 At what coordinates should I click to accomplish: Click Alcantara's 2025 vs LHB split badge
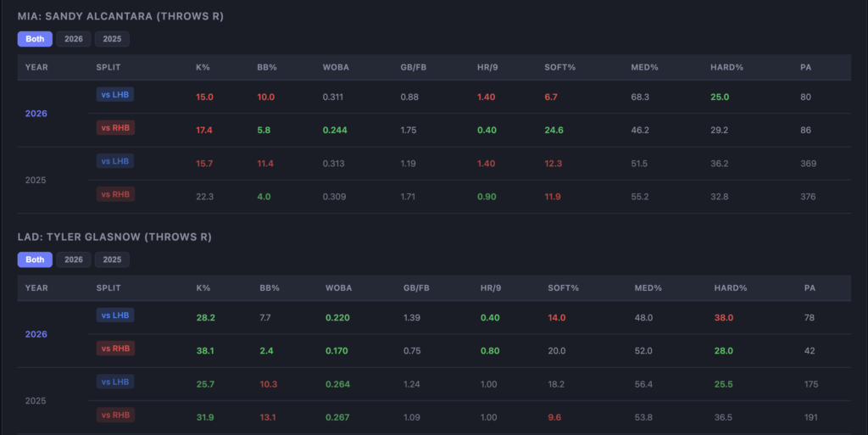coord(115,161)
